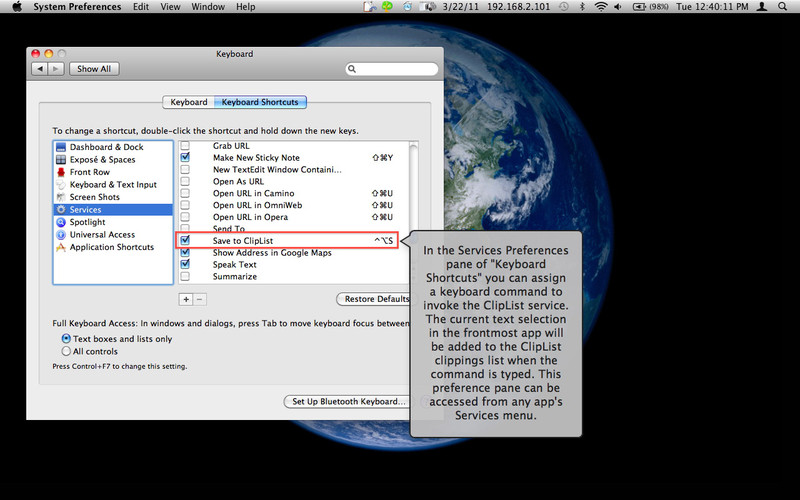Click the preferences search field
The image size is (800, 500).
tap(392, 69)
